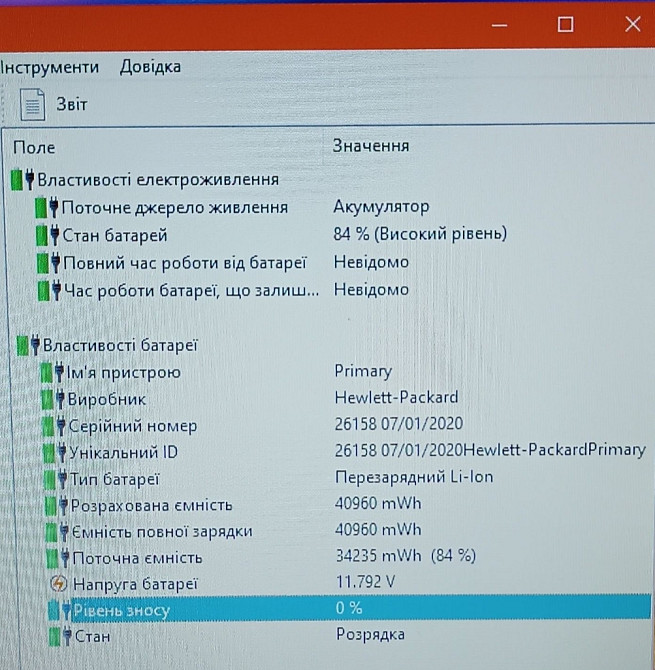Screen dimensions: 655x670
Task: Click the icon beside Повний час роботи
Action: [x=49, y=263]
